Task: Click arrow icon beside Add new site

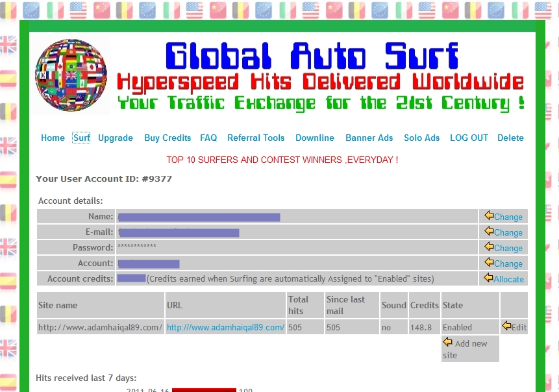Action: (x=447, y=342)
